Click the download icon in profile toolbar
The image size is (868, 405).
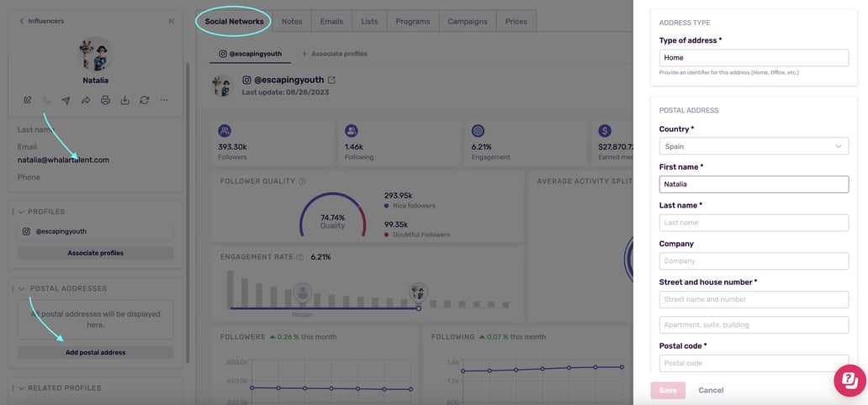pos(124,100)
